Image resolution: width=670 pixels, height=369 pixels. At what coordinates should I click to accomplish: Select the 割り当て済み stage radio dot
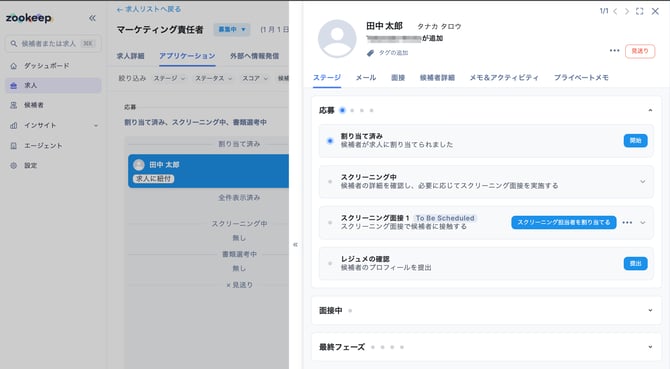click(330, 141)
